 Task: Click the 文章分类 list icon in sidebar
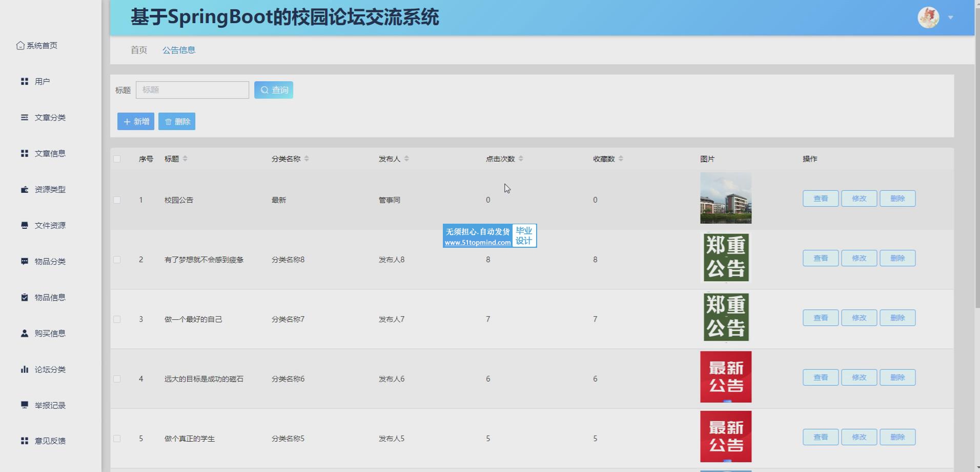pos(24,117)
